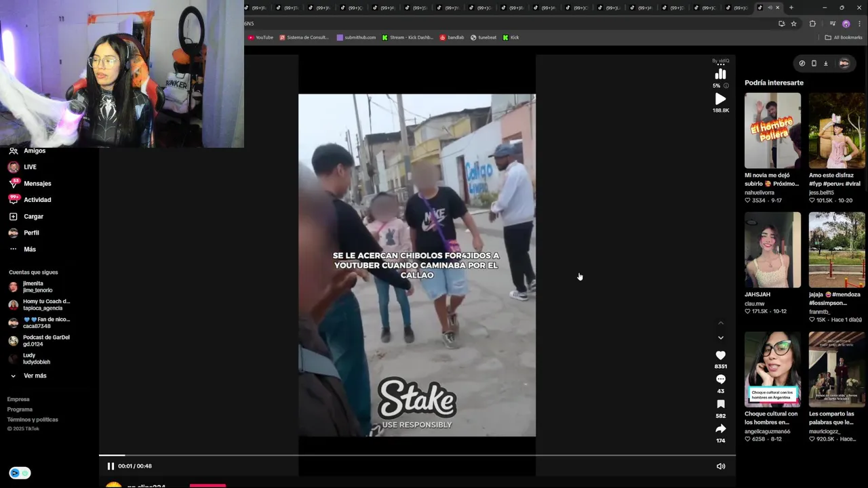Viewport: 868px width, 488px height.
Task: Mute the active tab via its speaker icon
Action: point(770,7)
